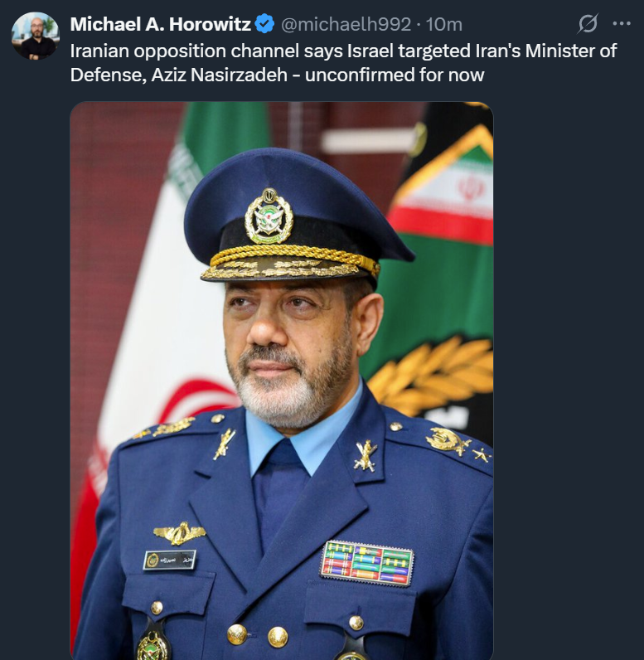The image size is (644, 660).
Task: Click the name tag on the uniform
Action: pyautogui.click(x=169, y=560)
